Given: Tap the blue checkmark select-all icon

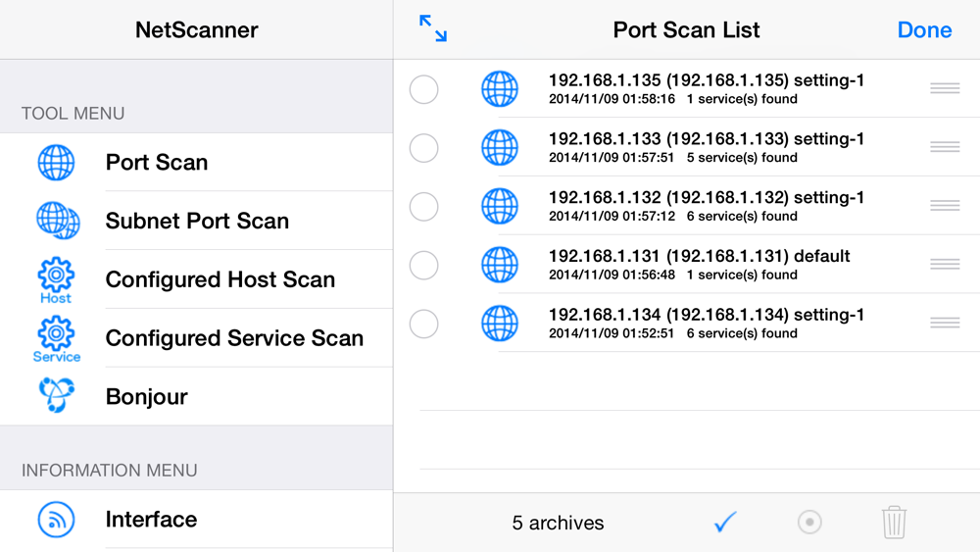Looking at the screenshot, I should (725, 522).
